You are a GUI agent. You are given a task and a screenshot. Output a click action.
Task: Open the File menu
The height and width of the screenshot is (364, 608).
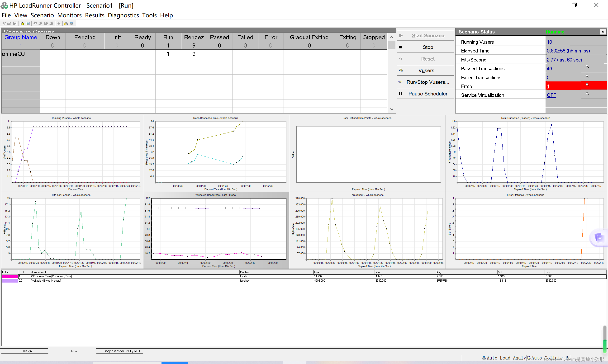[6, 15]
